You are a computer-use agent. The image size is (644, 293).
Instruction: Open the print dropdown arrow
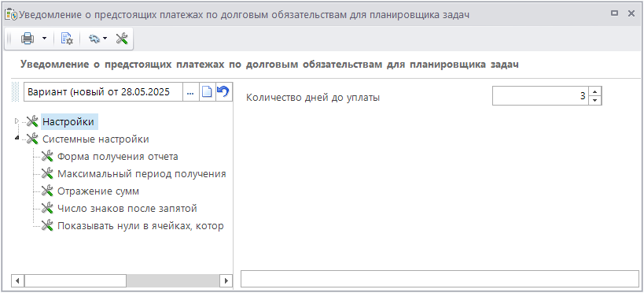pyautogui.click(x=44, y=39)
